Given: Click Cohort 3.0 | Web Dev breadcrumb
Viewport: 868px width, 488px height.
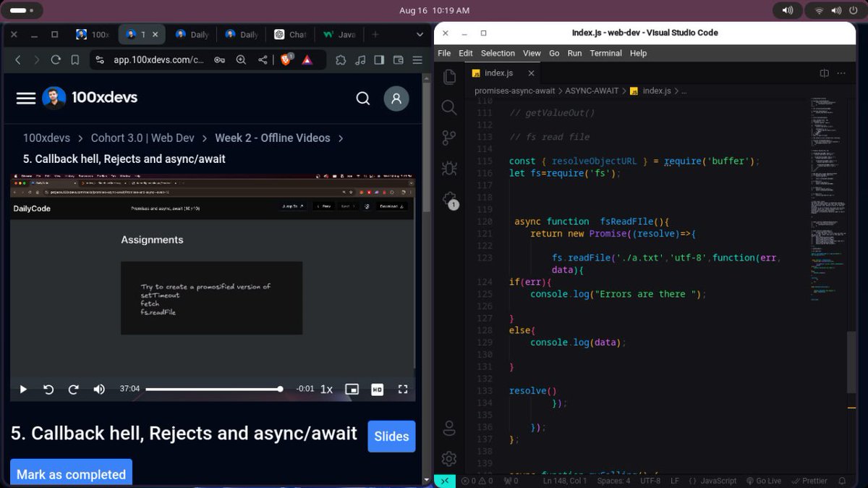Looking at the screenshot, I should coord(142,138).
